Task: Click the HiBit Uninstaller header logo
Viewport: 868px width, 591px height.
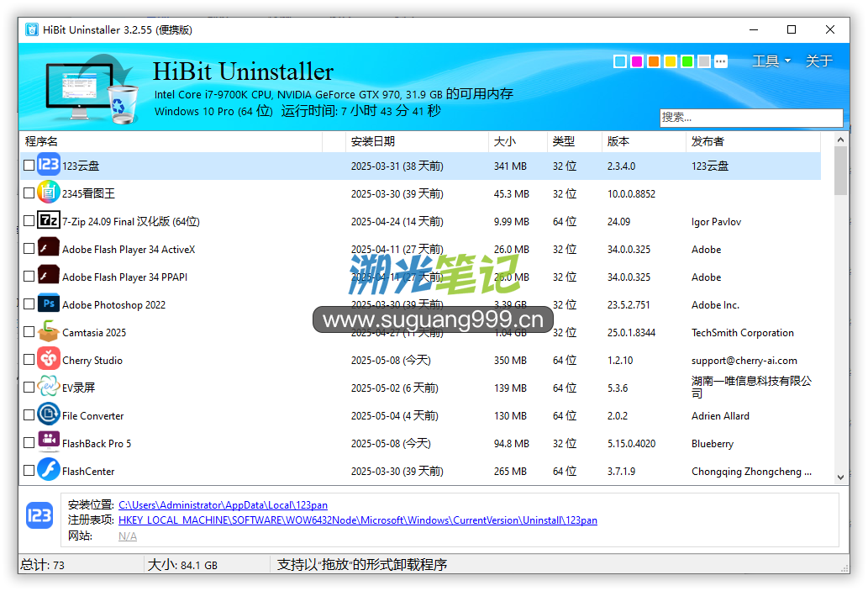Action: (92, 88)
